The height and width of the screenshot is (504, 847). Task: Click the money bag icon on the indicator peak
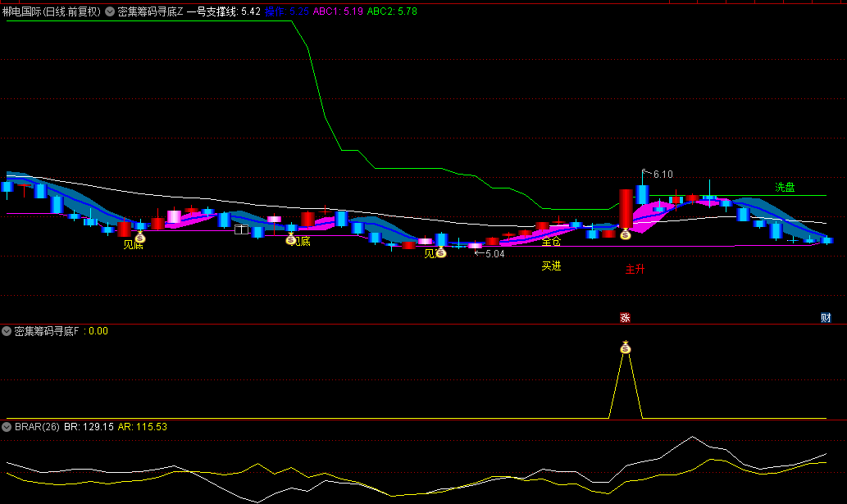(x=626, y=347)
